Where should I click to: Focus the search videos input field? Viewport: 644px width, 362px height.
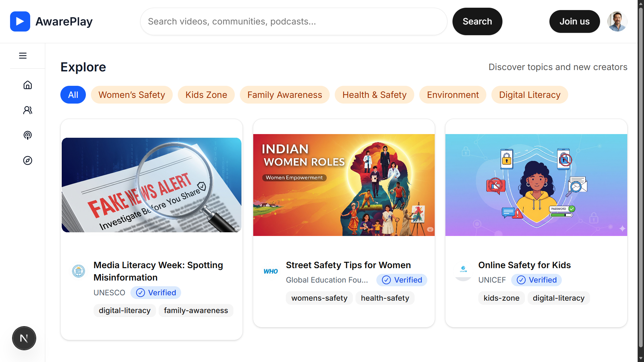(293, 21)
